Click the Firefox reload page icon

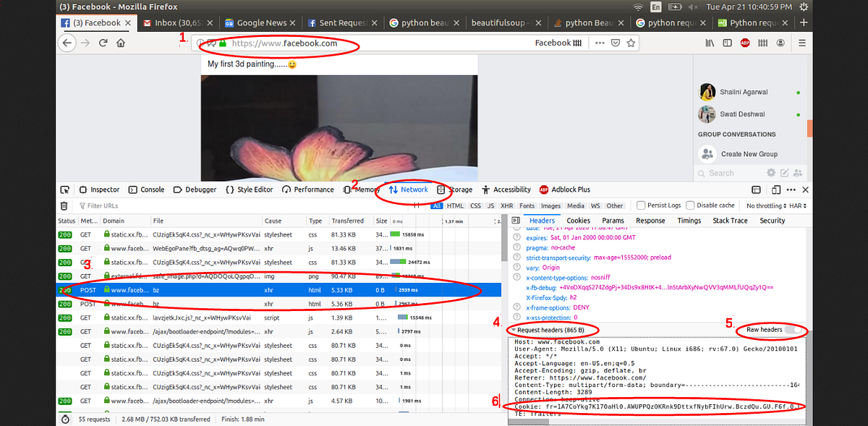(103, 43)
